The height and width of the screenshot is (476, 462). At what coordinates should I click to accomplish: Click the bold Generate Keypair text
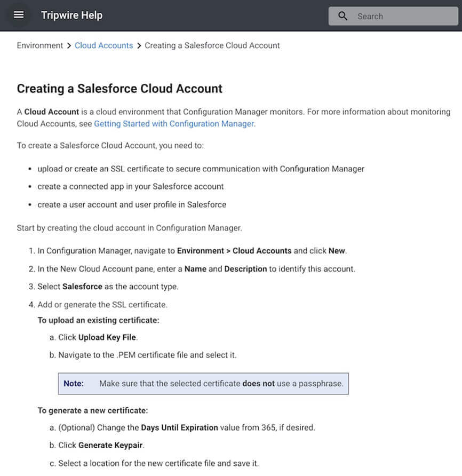point(110,445)
